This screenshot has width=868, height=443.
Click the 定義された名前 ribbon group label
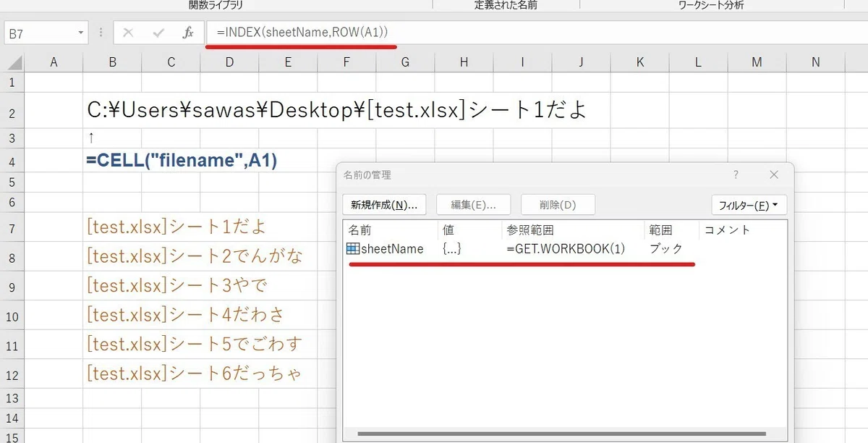[x=506, y=5]
